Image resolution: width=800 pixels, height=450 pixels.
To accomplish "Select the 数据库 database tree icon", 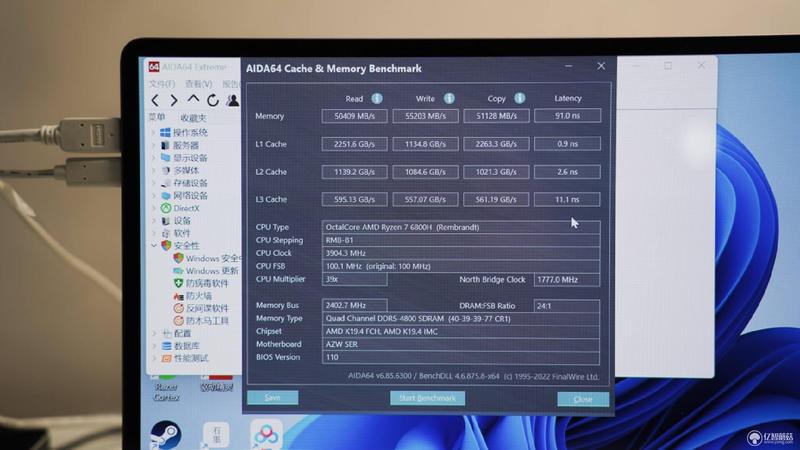I will [x=166, y=346].
